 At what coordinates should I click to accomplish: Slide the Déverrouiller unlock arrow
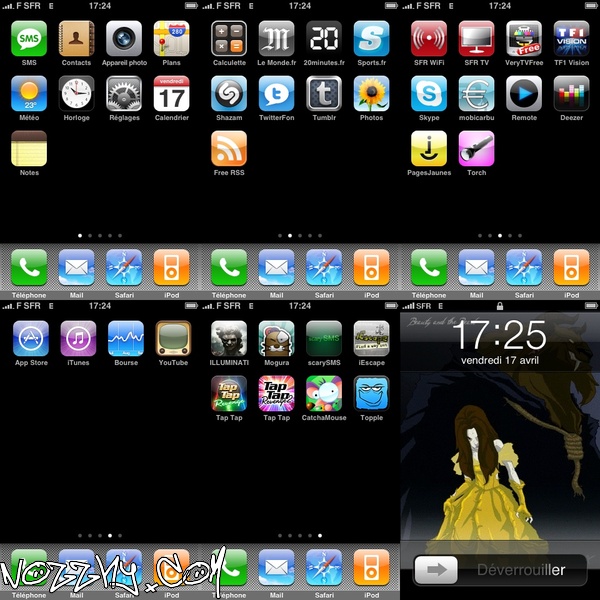point(436,570)
